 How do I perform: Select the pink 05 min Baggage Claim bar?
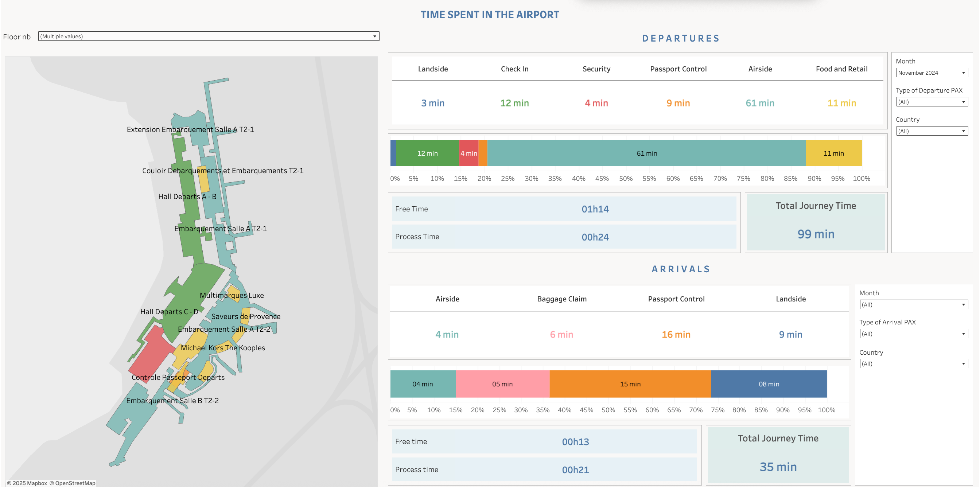pos(502,384)
